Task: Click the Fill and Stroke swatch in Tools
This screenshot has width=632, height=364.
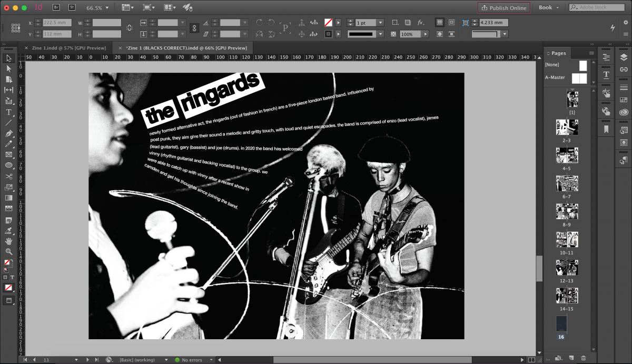Action: [x=8, y=263]
